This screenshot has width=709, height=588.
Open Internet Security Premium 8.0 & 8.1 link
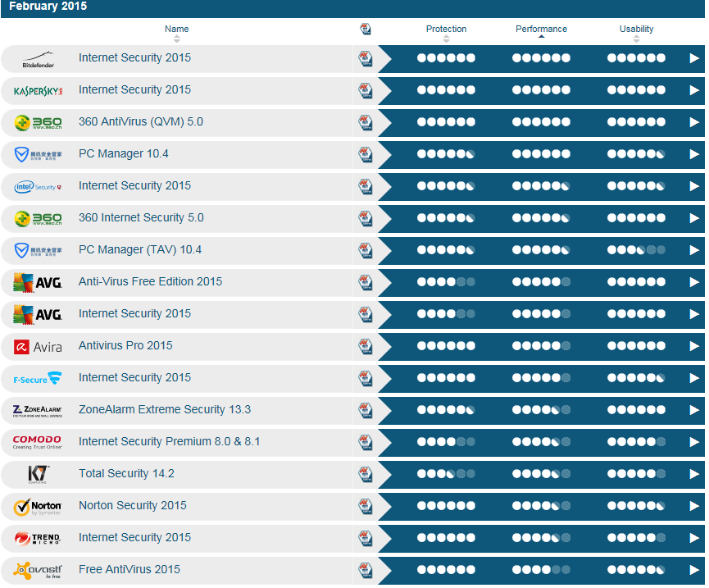coord(170,441)
